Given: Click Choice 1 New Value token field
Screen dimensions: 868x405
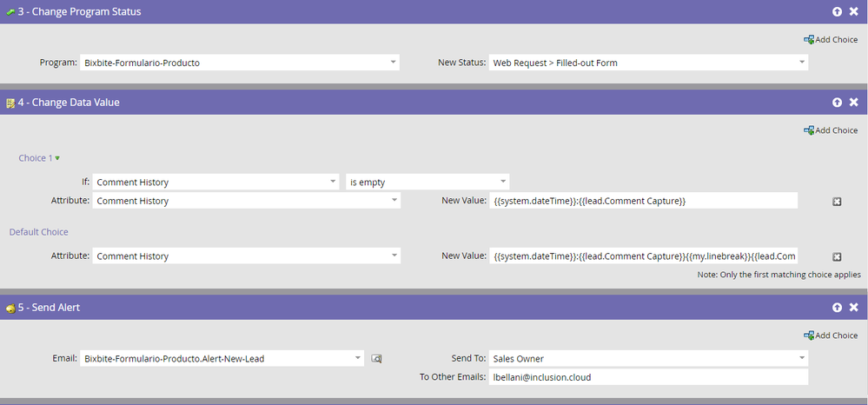Looking at the screenshot, I should click(643, 201).
